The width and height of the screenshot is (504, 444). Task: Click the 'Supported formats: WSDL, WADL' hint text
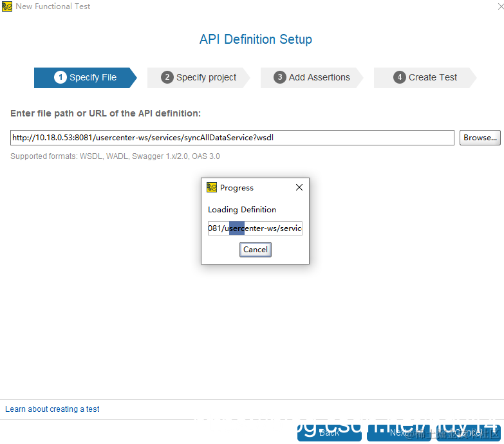pyautogui.click(x=115, y=156)
